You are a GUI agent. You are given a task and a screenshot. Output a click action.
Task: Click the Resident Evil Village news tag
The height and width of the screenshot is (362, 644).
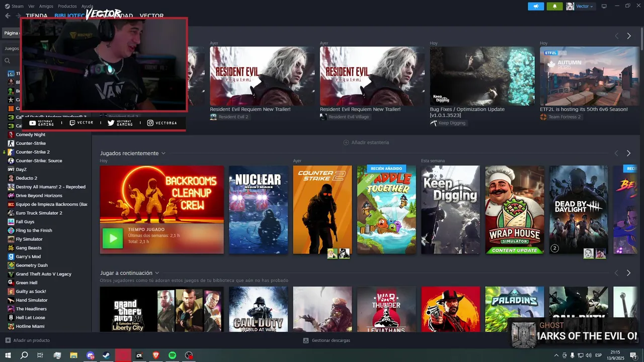(x=345, y=117)
